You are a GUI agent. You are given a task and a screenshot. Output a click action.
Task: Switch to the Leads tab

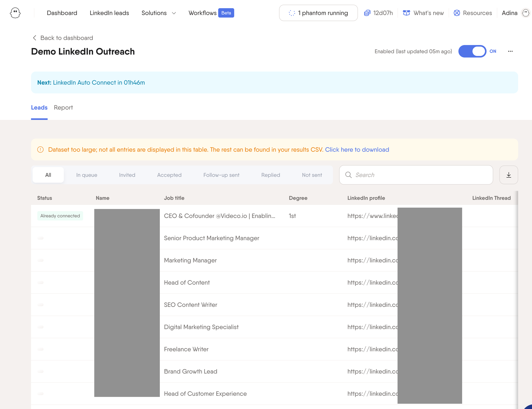pos(39,108)
